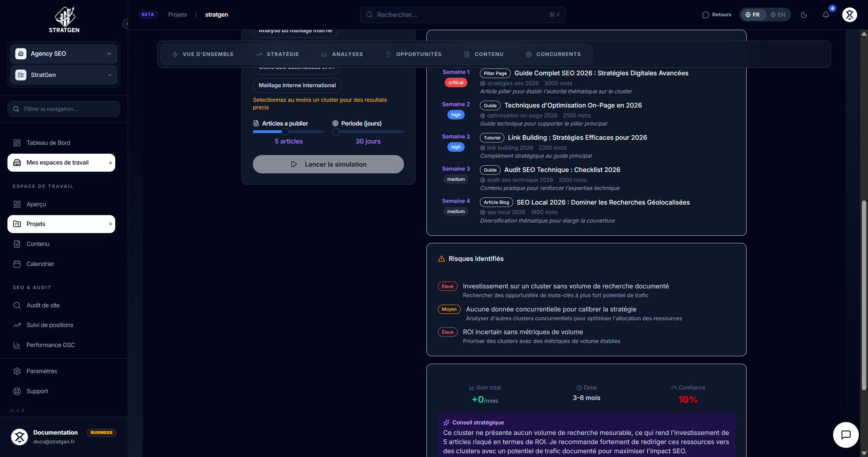Viewport: 868px width, 457px height.
Task: Select Maillage interne international cluster chip
Action: [297, 85]
